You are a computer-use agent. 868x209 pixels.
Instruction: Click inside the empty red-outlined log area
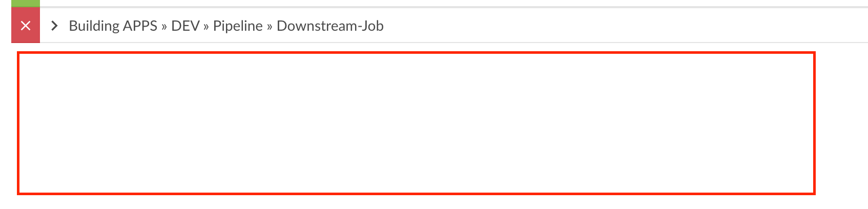tap(416, 123)
